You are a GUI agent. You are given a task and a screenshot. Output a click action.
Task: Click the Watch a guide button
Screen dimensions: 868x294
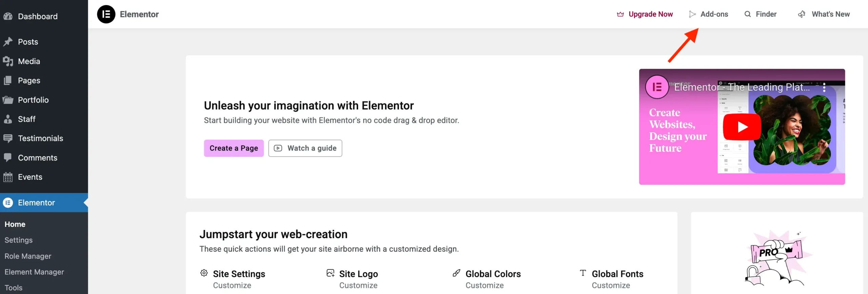305,148
